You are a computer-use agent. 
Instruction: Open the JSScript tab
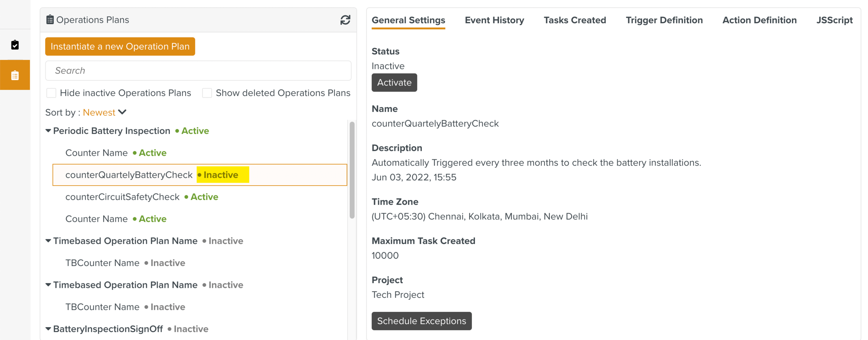coord(834,20)
